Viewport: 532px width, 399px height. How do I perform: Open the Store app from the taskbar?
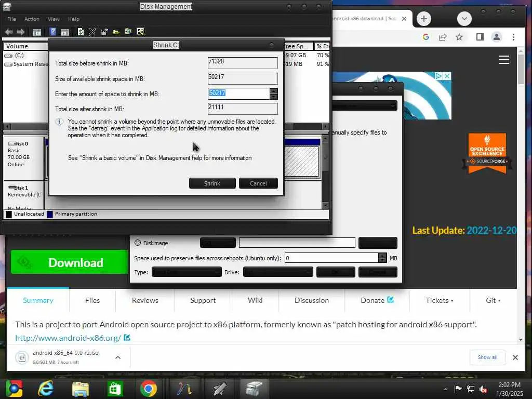pos(115,389)
